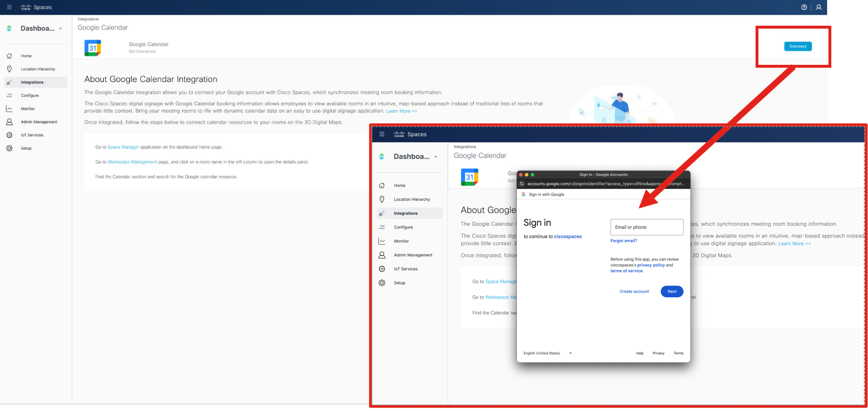Image resolution: width=868 pixels, height=411 pixels.
Task: Click the Monitor chart icon in far-left sidebar
Action: (9, 109)
